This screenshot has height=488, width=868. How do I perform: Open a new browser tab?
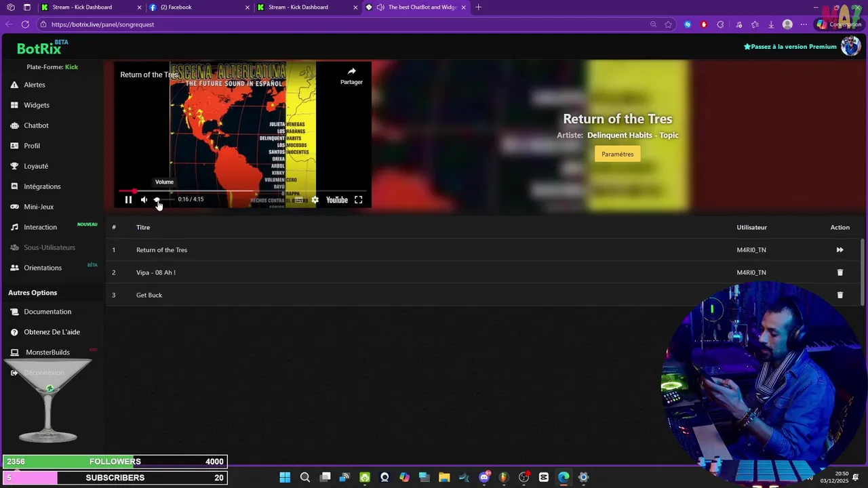(x=479, y=7)
